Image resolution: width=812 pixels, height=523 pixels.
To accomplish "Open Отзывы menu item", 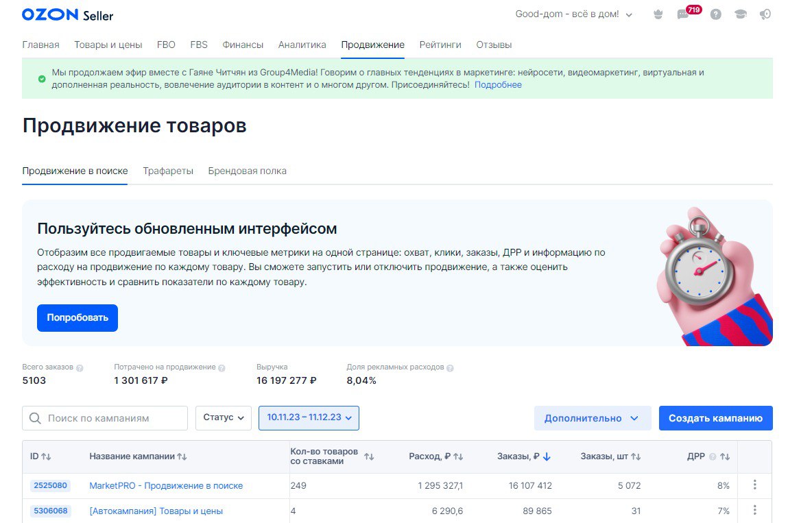I will point(494,45).
